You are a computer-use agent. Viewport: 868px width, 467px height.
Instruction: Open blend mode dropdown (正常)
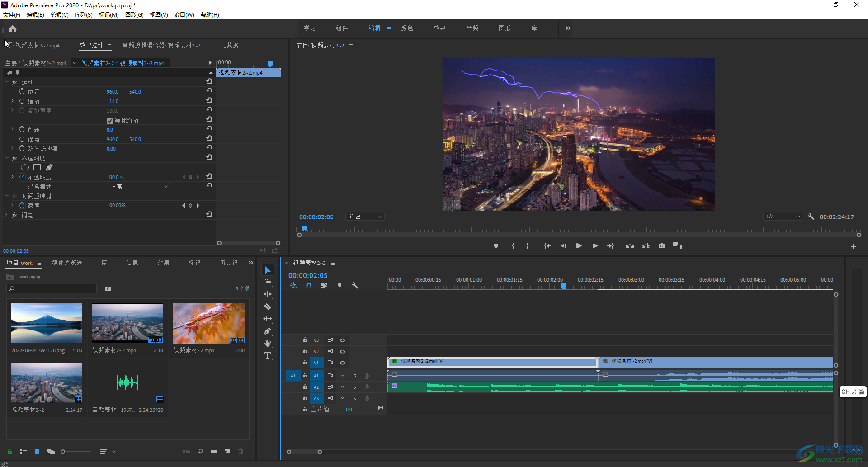pyautogui.click(x=138, y=186)
